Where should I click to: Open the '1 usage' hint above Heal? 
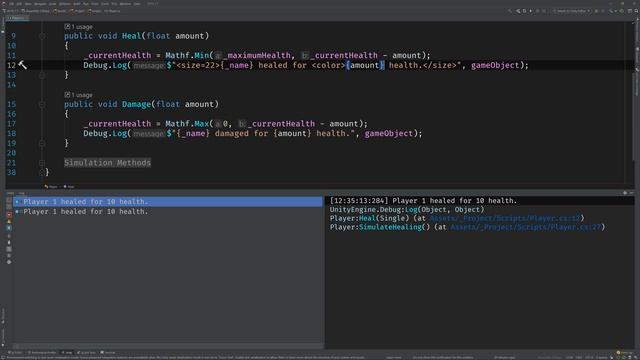(78, 27)
